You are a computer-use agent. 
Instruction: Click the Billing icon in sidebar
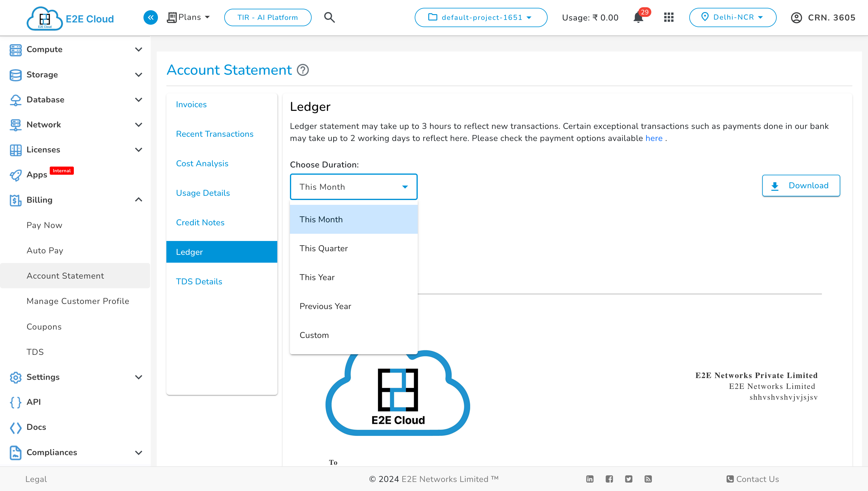tap(15, 200)
